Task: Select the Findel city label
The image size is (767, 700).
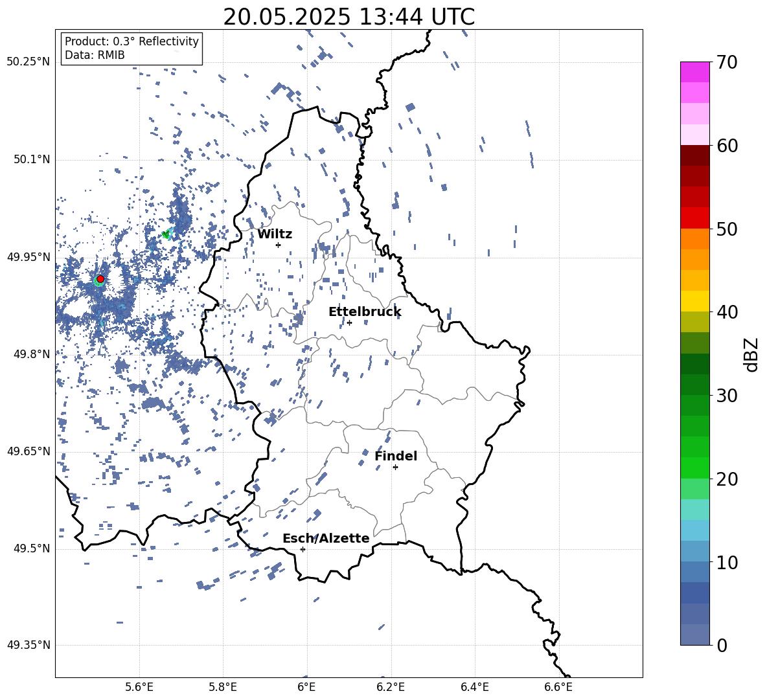Action: pos(396,456)
